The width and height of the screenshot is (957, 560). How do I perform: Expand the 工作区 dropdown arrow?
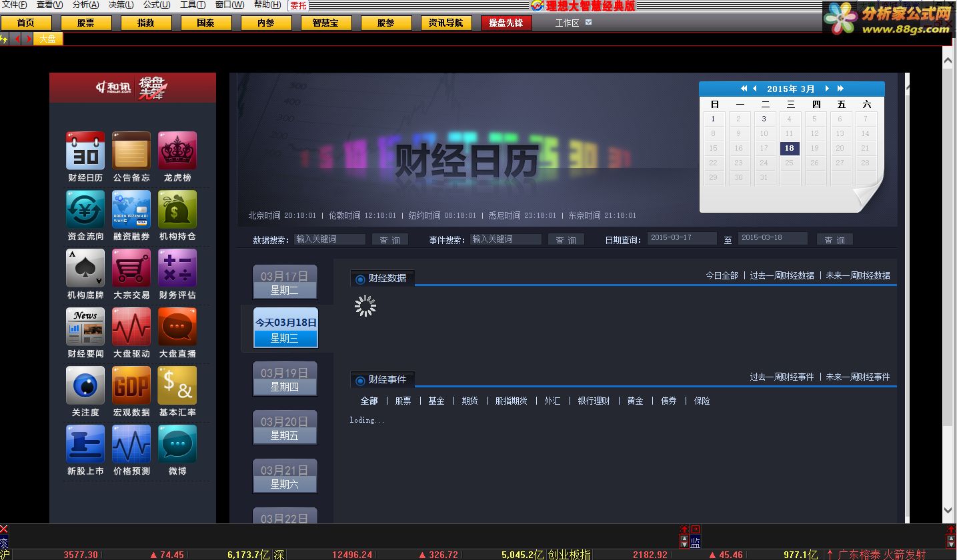[588, 22]
